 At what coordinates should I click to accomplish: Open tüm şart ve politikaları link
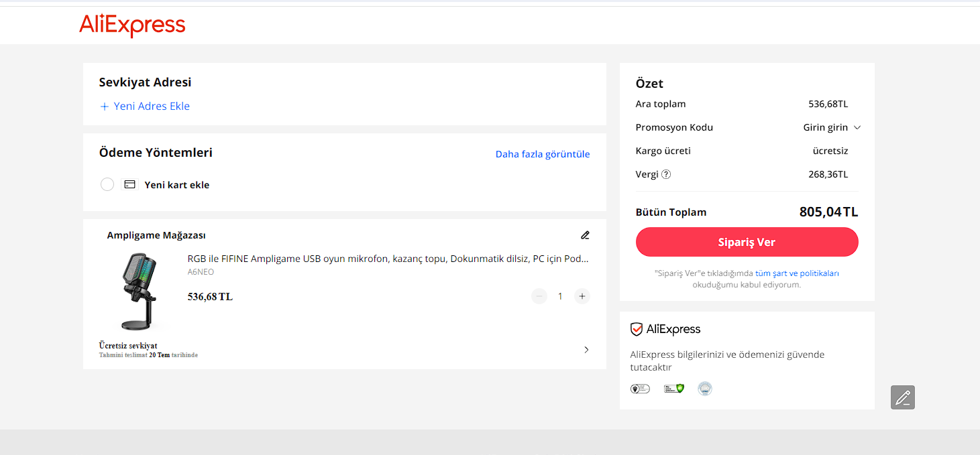point(797,273)
